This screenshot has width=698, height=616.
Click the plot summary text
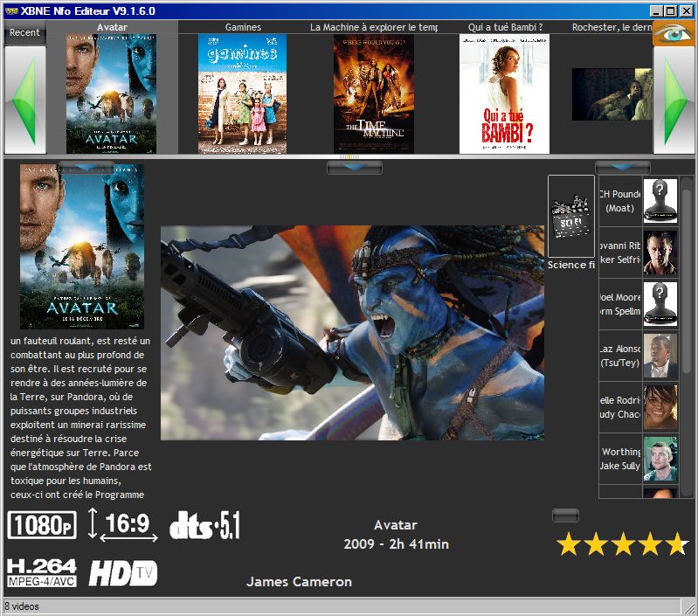click(x=80, y=418)
